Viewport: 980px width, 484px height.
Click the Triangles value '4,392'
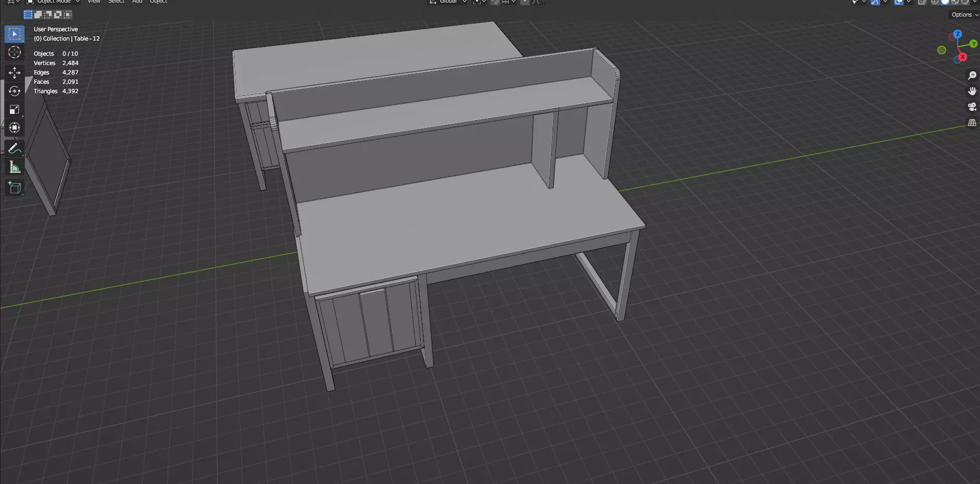click(70, 91)
